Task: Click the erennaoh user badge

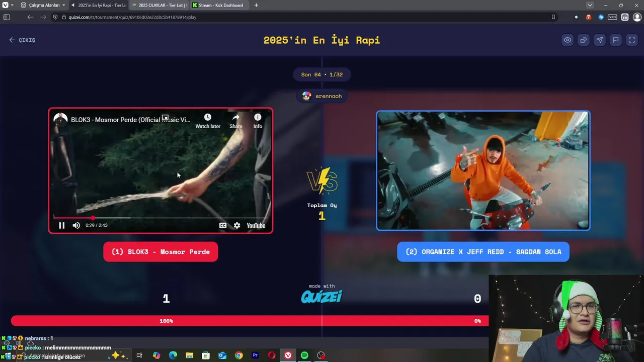Action: coord(322,96)
